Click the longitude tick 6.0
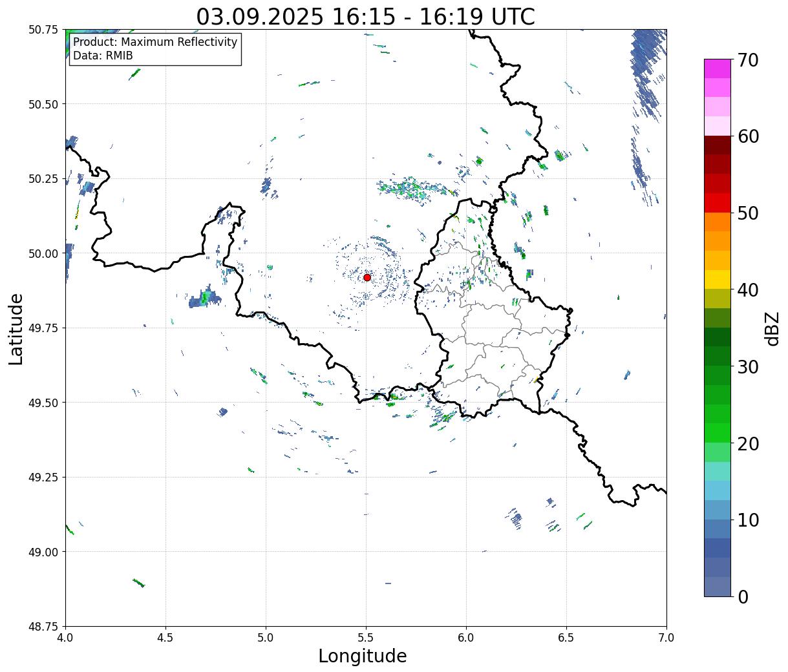This screenshot has height=672, width=788. (x=466, y=638)
